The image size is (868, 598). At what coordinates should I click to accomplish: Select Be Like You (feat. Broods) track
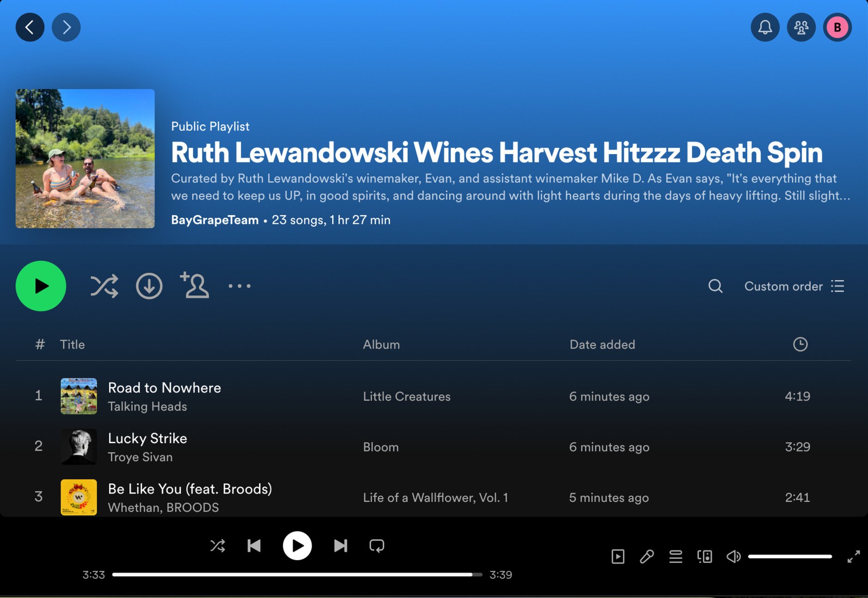click(190, 489)
